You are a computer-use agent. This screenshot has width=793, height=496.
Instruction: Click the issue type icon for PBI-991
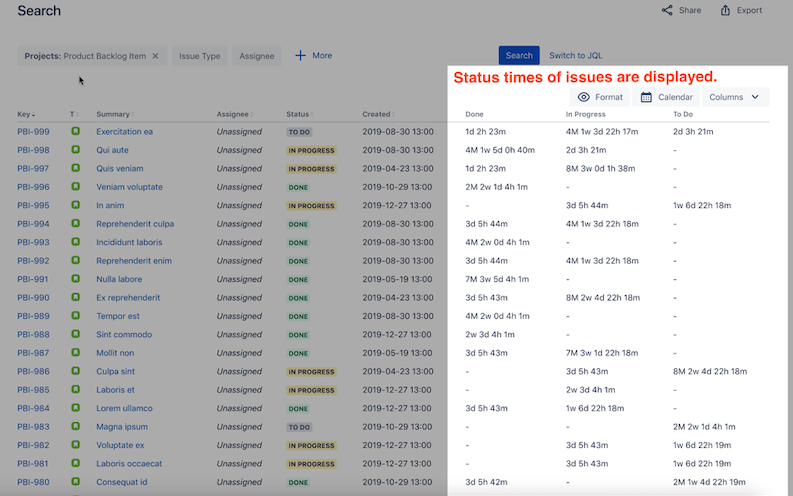pyautogui.click(x=75, y=279)
